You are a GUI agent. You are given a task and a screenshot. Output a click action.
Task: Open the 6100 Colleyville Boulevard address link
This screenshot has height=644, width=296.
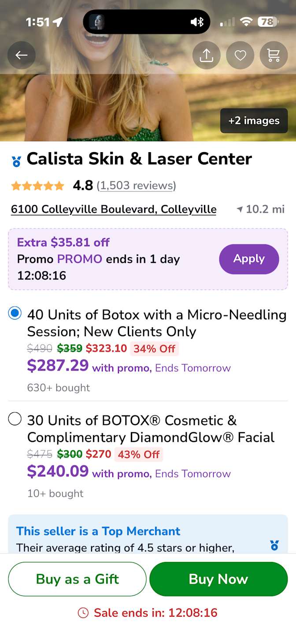click(x=114, y=209)
